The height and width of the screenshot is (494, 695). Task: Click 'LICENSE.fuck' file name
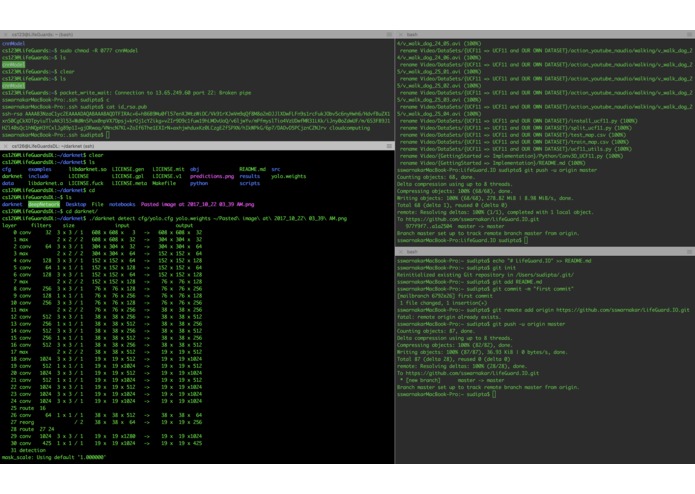[86, 183]
